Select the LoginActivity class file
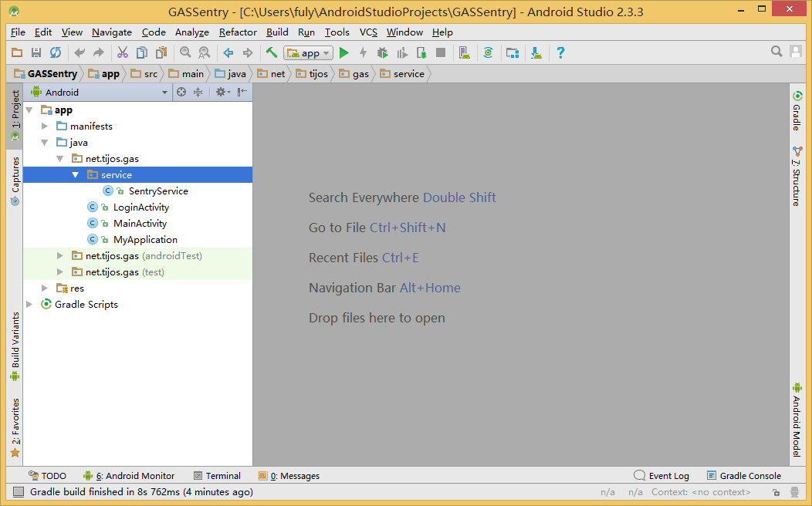This screenshot has width=812, height=506. pos(128,207)
